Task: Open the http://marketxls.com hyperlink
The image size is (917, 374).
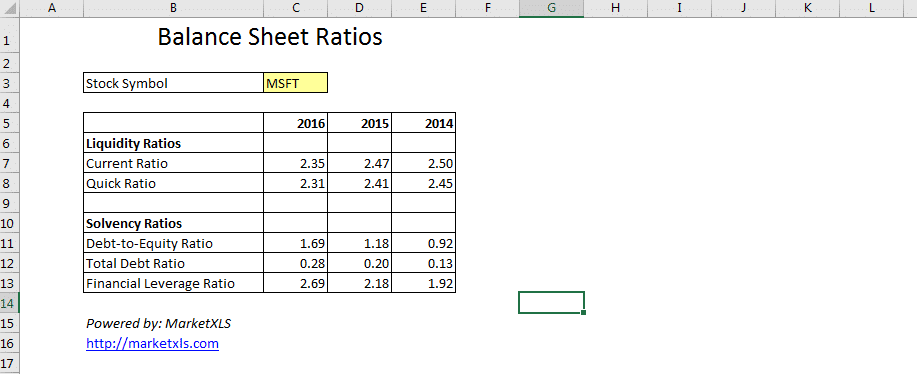Action: (x=152, y=344)
